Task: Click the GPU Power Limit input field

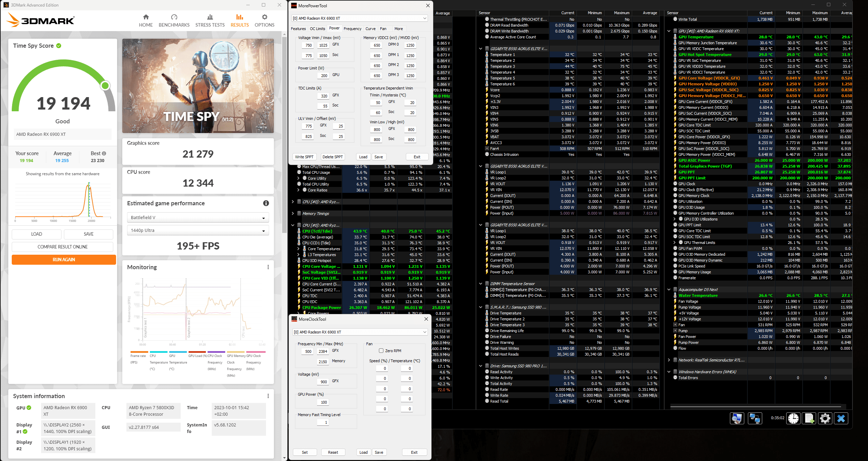Action: [324, 75]
